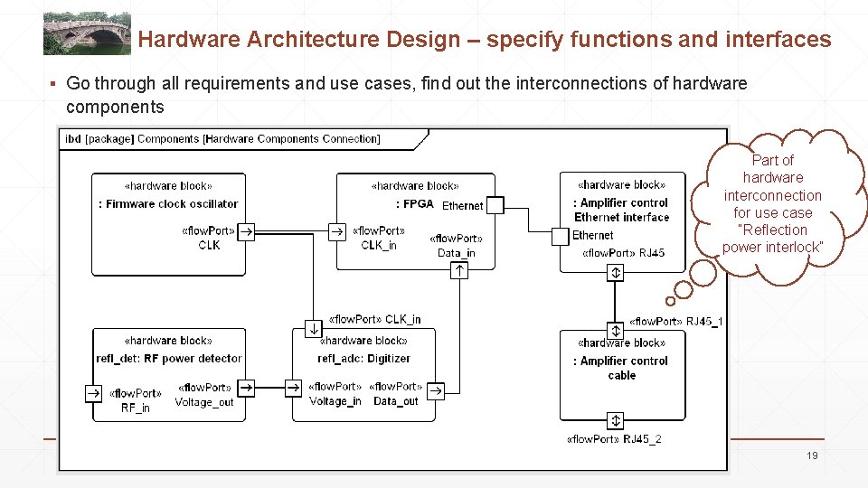The height and width of the screenshot is (488, 868).
Task: Click the slide title 'Hardware Architecture Design'
Action: [x=299, y=39]
